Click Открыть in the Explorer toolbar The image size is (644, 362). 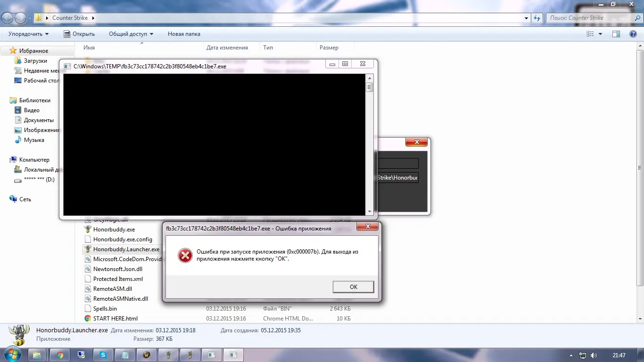point(79,34)
